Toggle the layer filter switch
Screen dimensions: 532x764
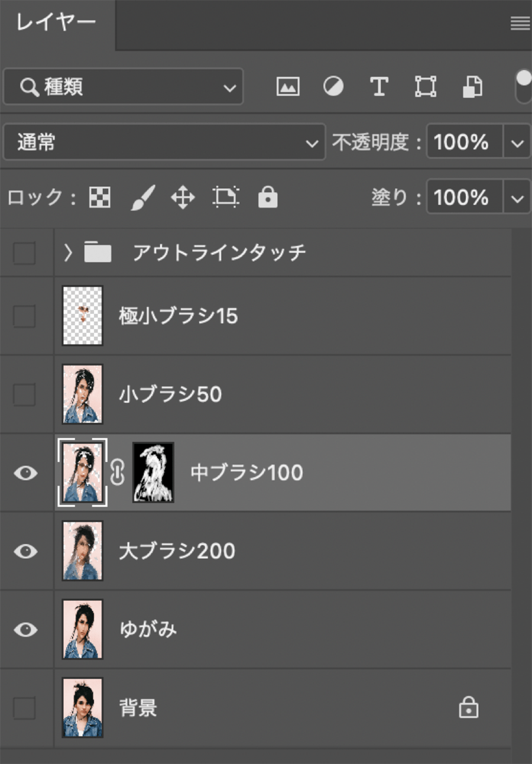click(524, 86)
